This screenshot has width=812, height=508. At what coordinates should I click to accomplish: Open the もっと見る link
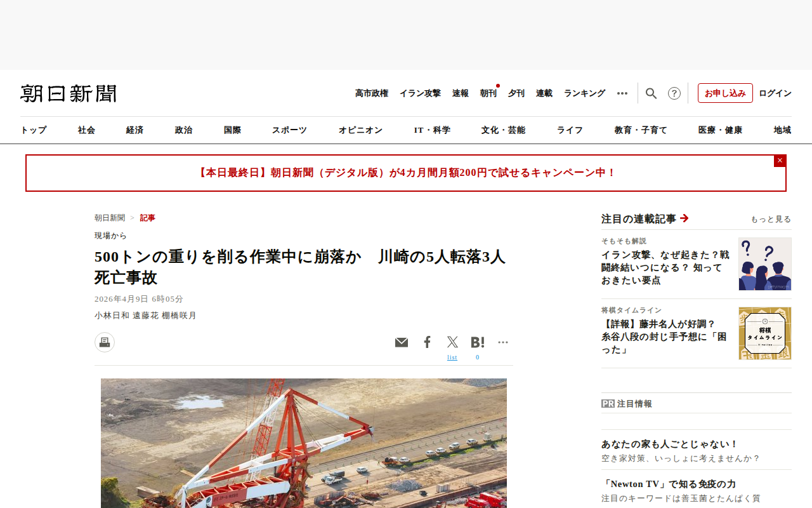point(771,219)
